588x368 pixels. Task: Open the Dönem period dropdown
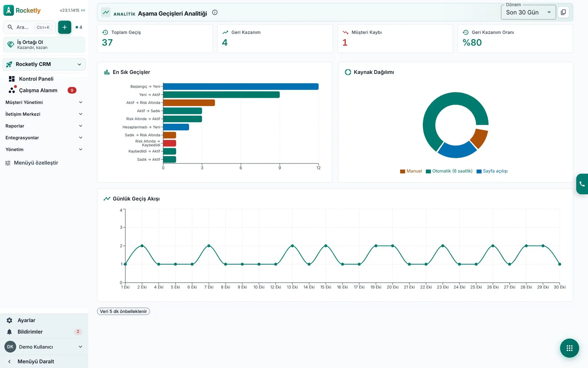click(x=528, y=12)
